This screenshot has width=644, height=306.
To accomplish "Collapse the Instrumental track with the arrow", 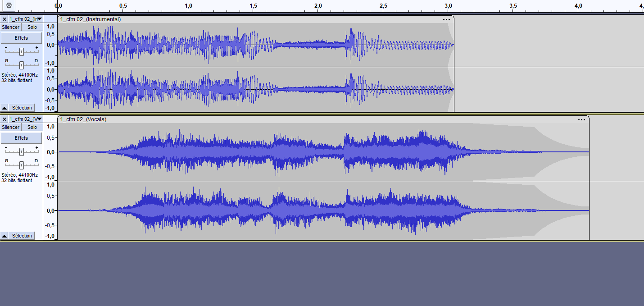I will pyautogui.click(x=4, y=108).
